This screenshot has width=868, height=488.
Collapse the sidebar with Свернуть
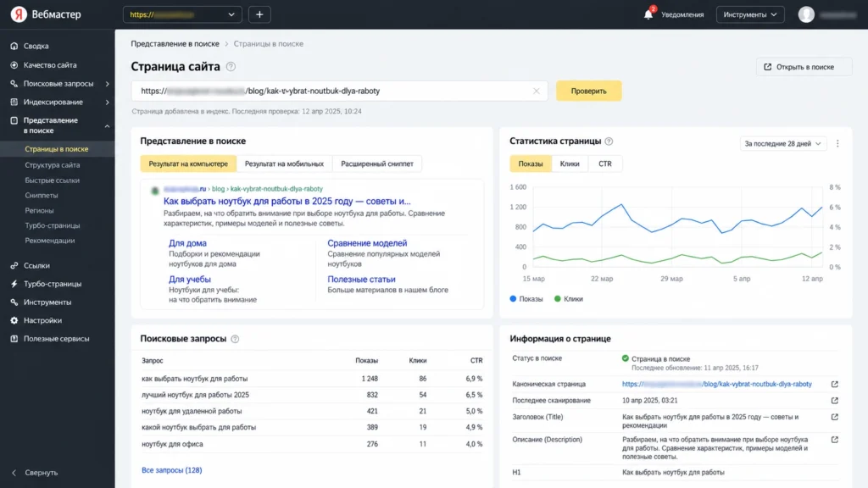click(34, 473)
